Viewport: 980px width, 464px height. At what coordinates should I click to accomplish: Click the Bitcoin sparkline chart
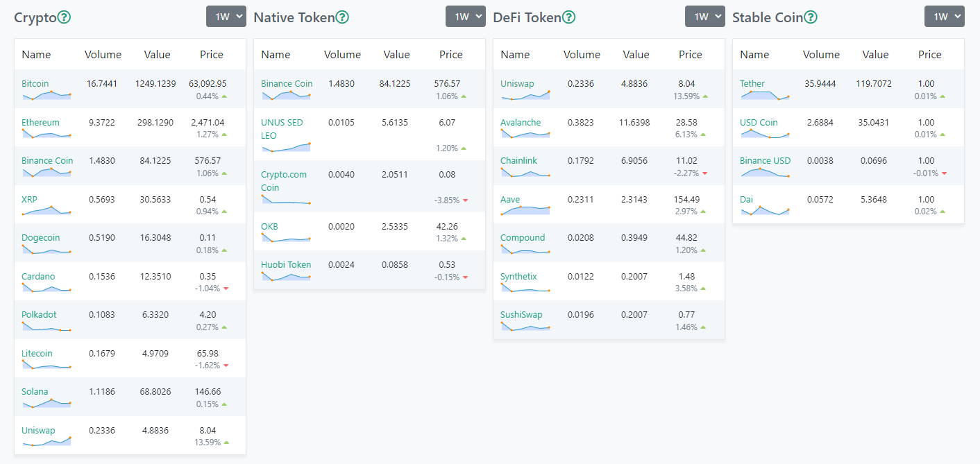(x=46, y=95)
